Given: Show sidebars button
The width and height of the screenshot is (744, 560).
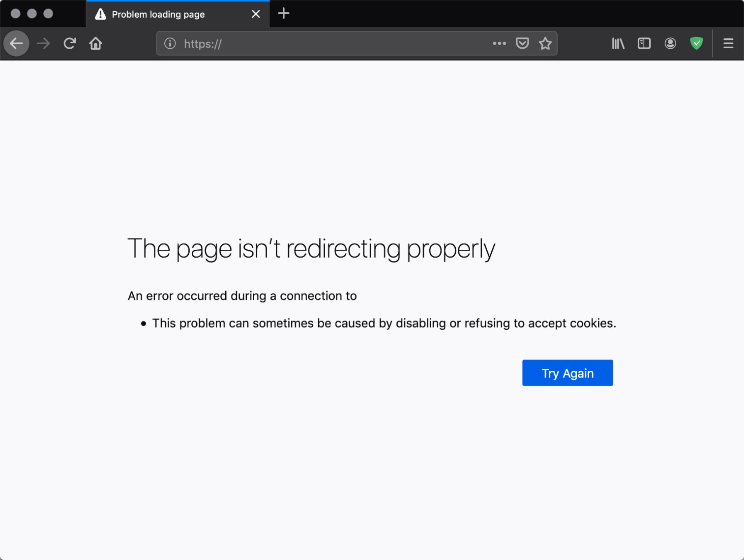Looking at the screenshot, I should pyautogui.click(x=644, y=43).
